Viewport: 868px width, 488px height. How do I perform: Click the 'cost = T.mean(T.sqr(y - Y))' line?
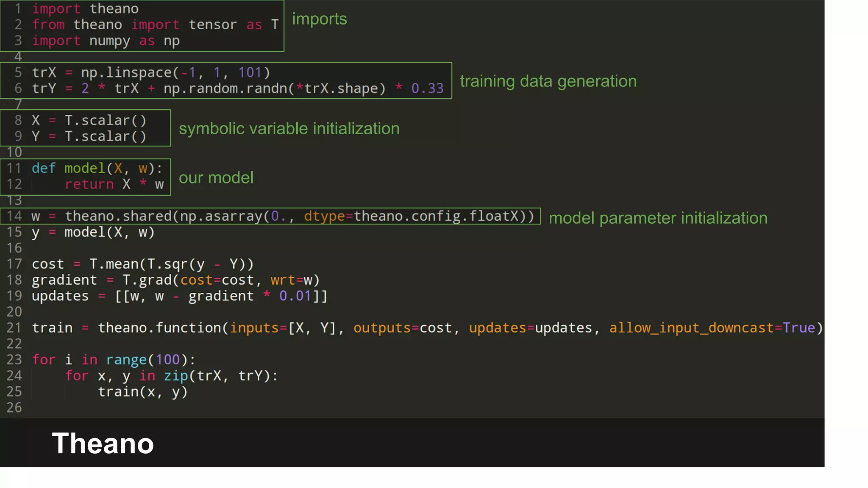click(x=143, y=264)
